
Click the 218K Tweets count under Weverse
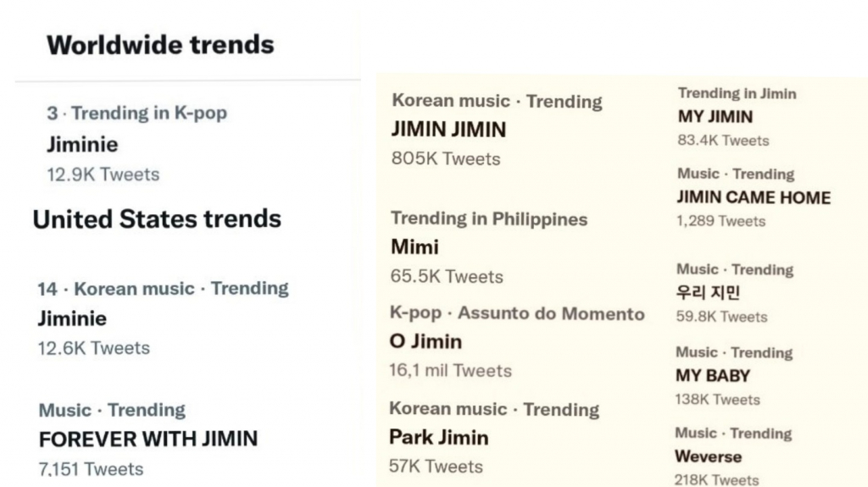coord(716,480)
